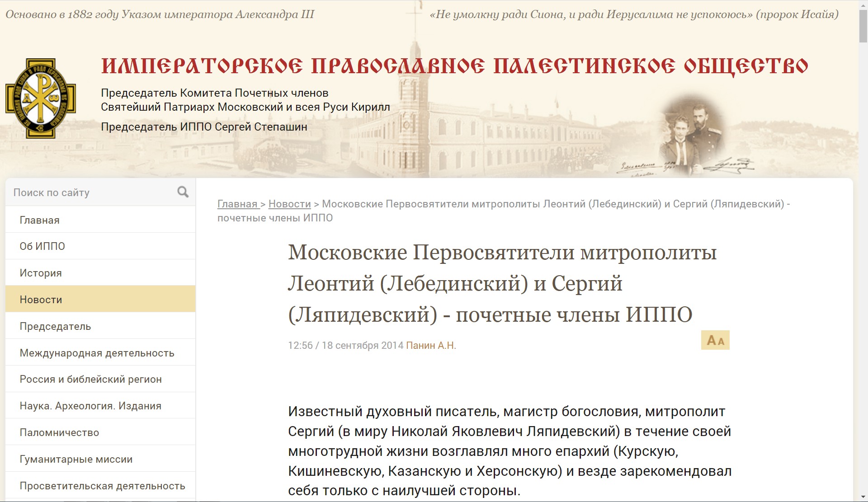
Task: Select История in the sidebar menu
Action: click(x=100, y=273)
